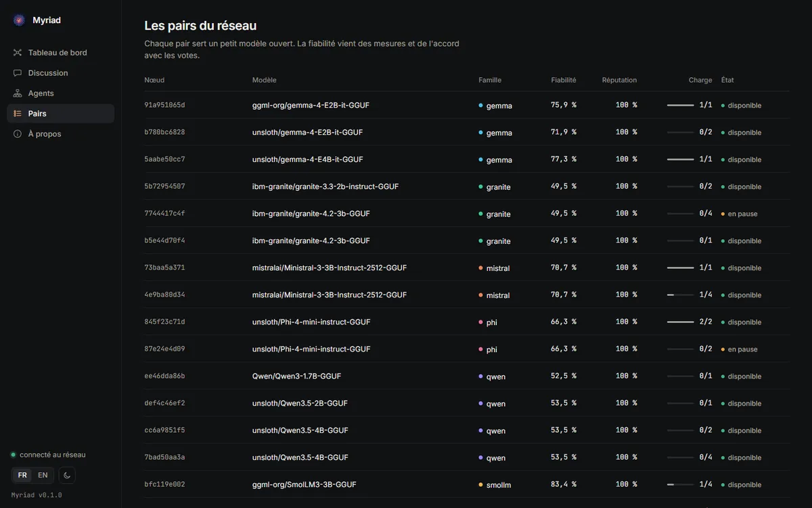Click the À propos info icon
Screen dimensions: 812x508
click(x=18, y=134)
